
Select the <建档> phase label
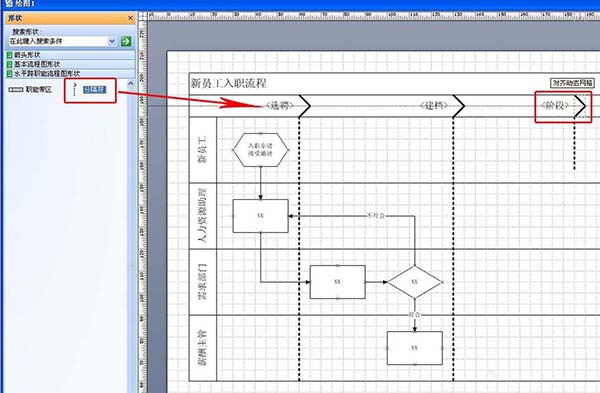pos(434,105)
